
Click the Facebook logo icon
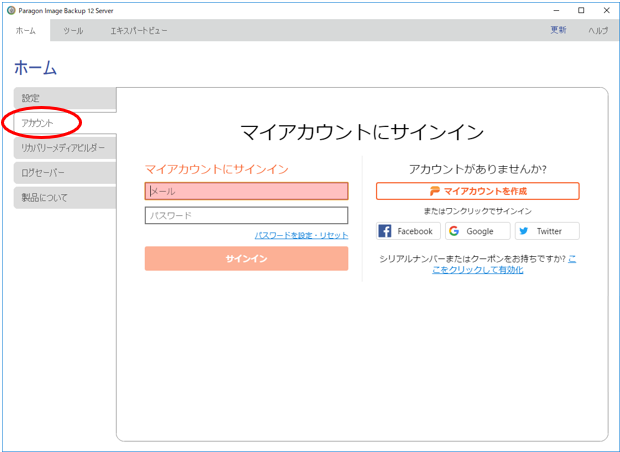tap(385, 231)
